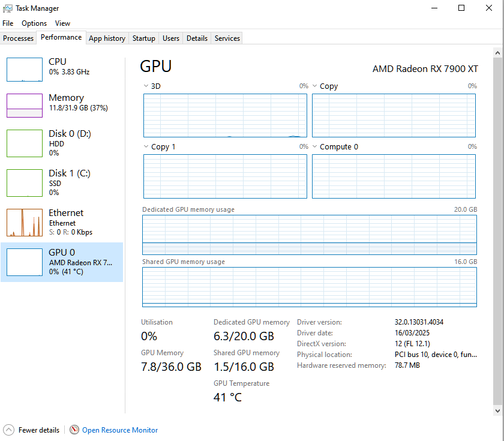Click the driver version value 32.0.13031.4034
The image size is (504, 441).
tap(419, 322)
